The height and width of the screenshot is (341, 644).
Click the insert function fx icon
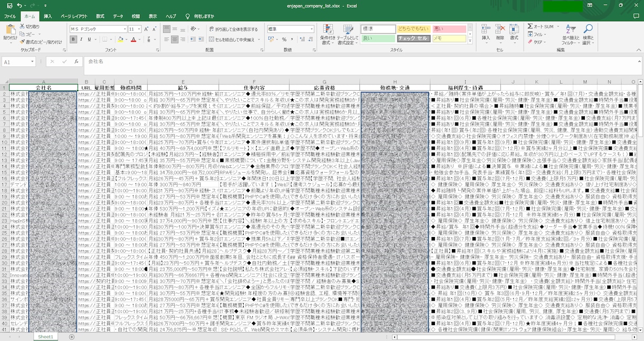coord(76,62)
